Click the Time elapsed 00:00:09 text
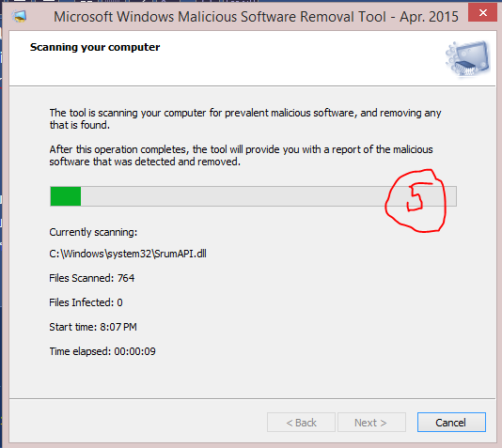This screenshot has width=502, height=448. [102, 351]
